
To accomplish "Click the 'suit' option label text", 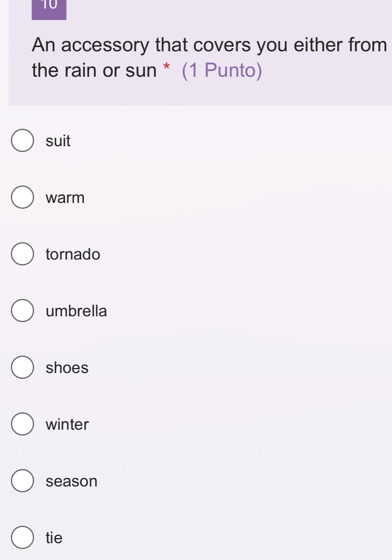I will 58,141.
